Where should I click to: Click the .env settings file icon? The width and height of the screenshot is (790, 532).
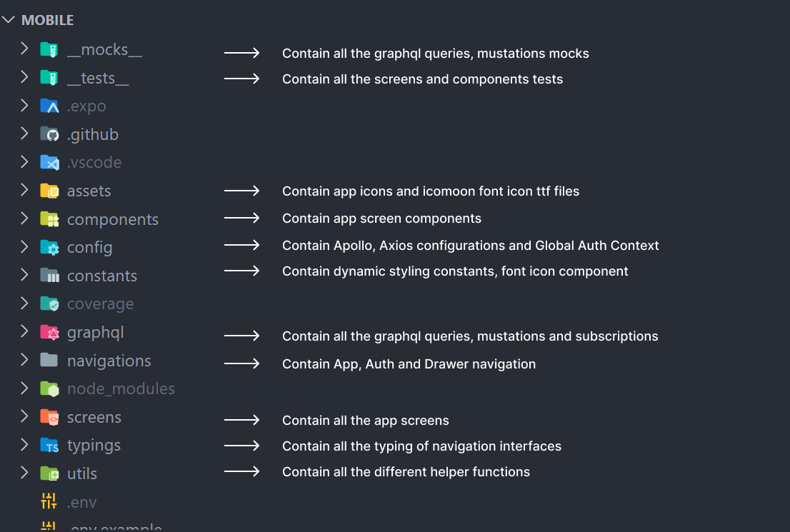pos(49,501)
